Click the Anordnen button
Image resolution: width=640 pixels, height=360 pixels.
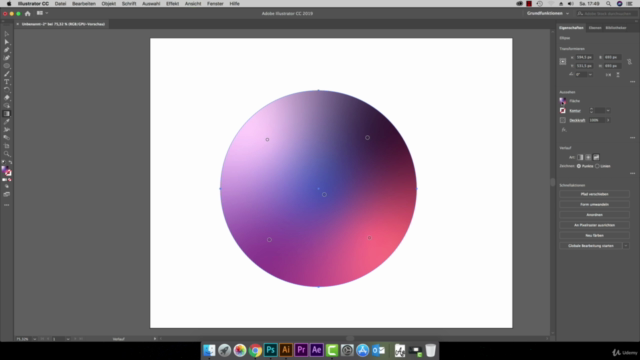pos(594,215)
